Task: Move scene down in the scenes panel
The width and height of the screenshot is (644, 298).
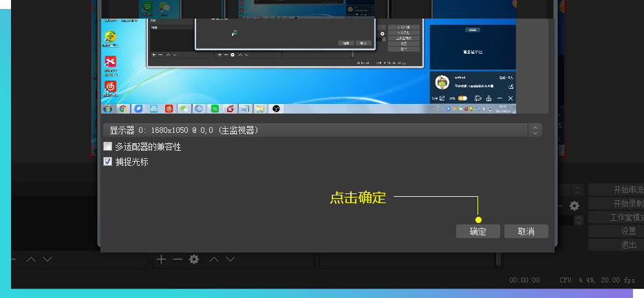Action: (x=47, y=259)
